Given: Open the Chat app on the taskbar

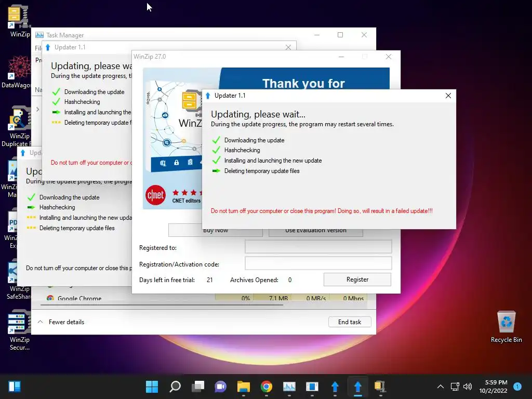Looking at the screenshot, I should (220, 387).
